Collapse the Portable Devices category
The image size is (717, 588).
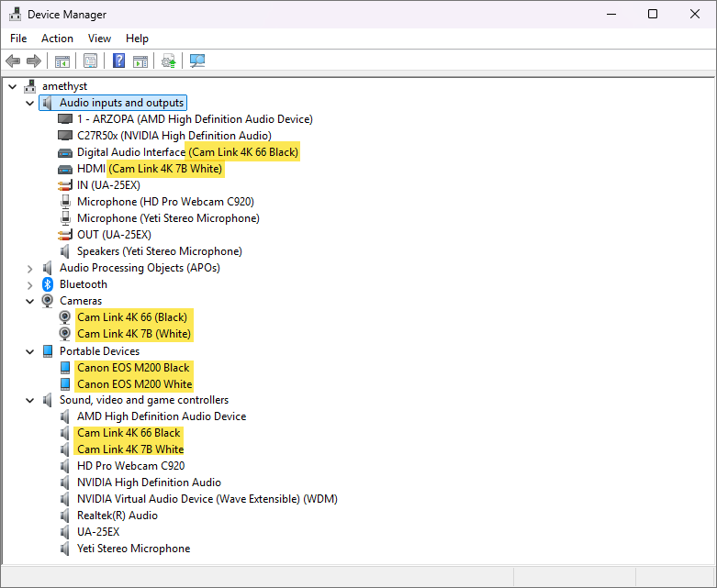click(30, 352)
